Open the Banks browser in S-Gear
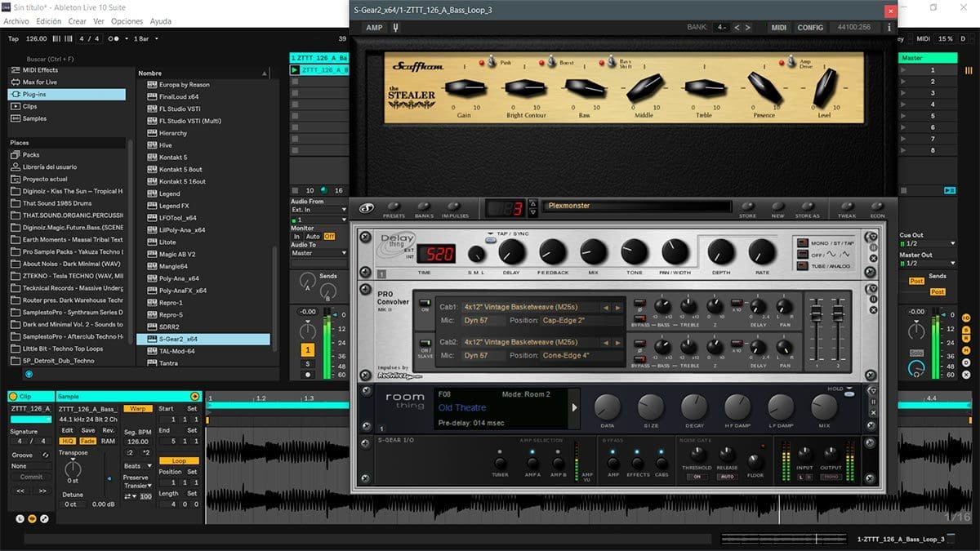This screenshot has height=551, width=980. click(x=424, y=207)
